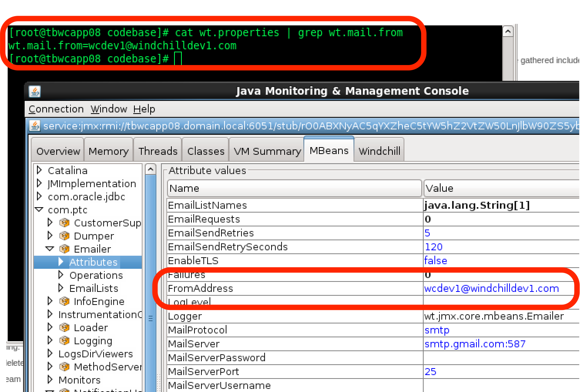Expand the com.oracle.jdbc tree node
Image resolution: width=580 pixels, height=392 pixels.
pos(39,196)
